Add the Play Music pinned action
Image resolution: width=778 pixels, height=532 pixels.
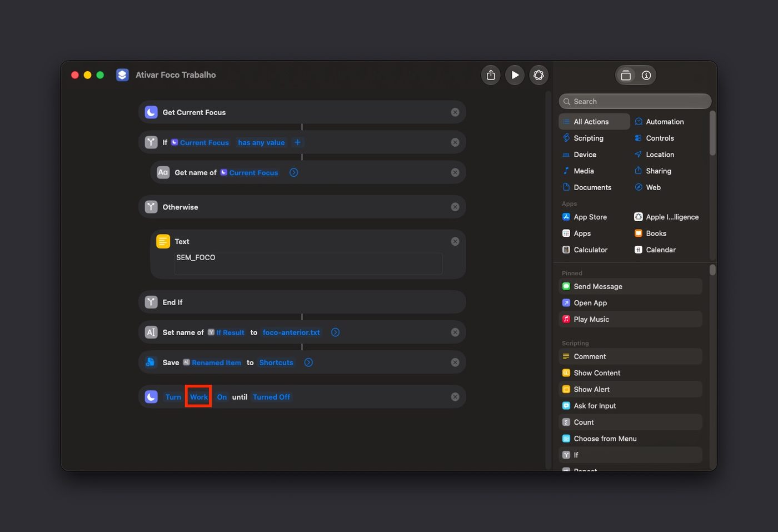click(630, 319)
